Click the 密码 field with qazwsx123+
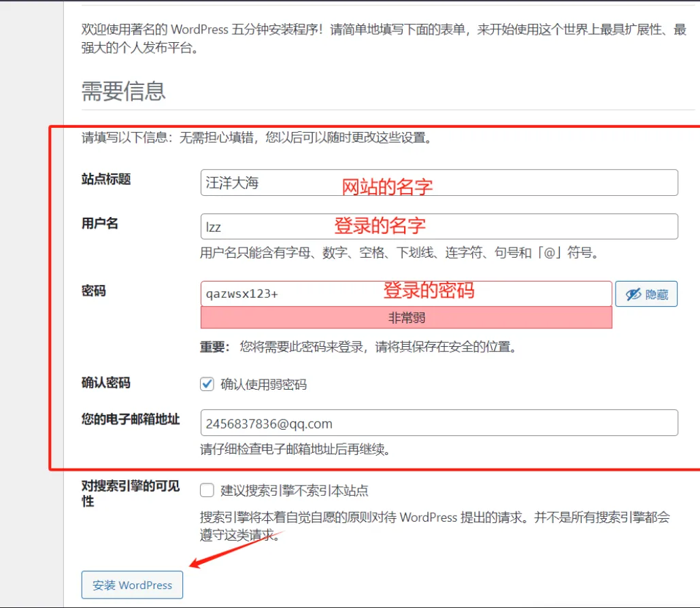Screen dimensions: 700x608 coord(406,294)
